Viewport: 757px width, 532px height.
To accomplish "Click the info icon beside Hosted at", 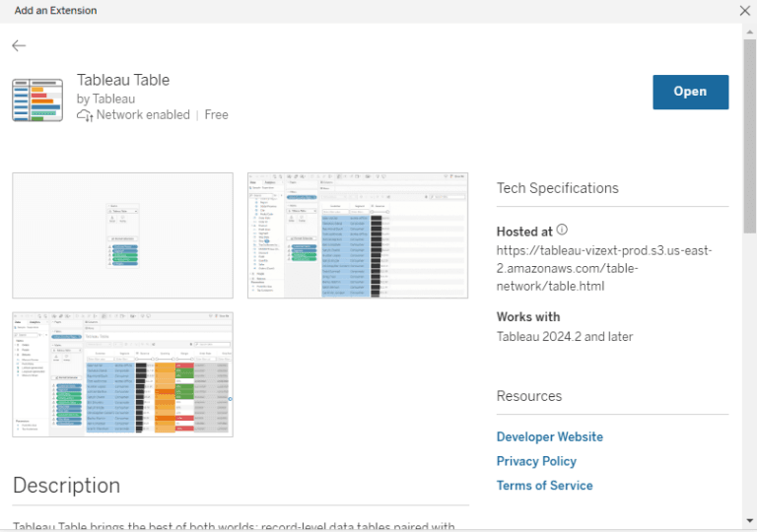I will pyautogui.click(x=562, y=231).
